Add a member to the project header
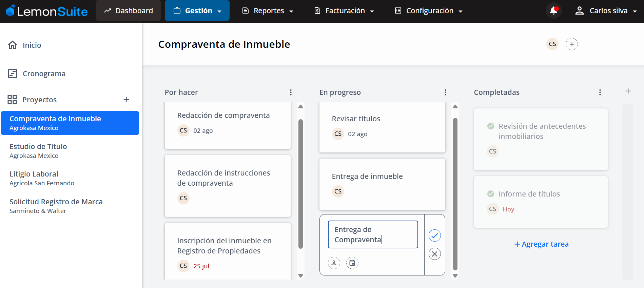The height and width of the screenshot is (288, 644). tap(571, 44)
